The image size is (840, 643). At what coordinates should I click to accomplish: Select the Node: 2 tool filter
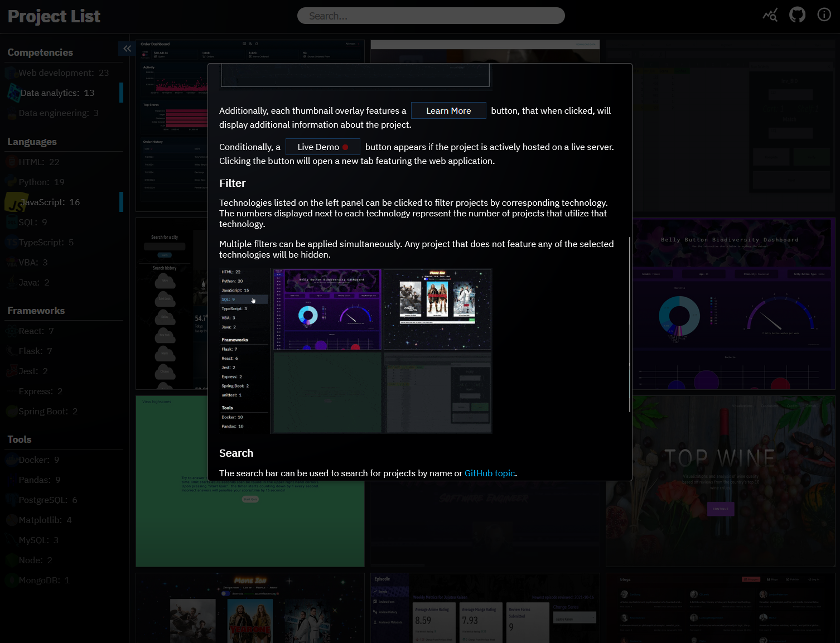[64, 560]
